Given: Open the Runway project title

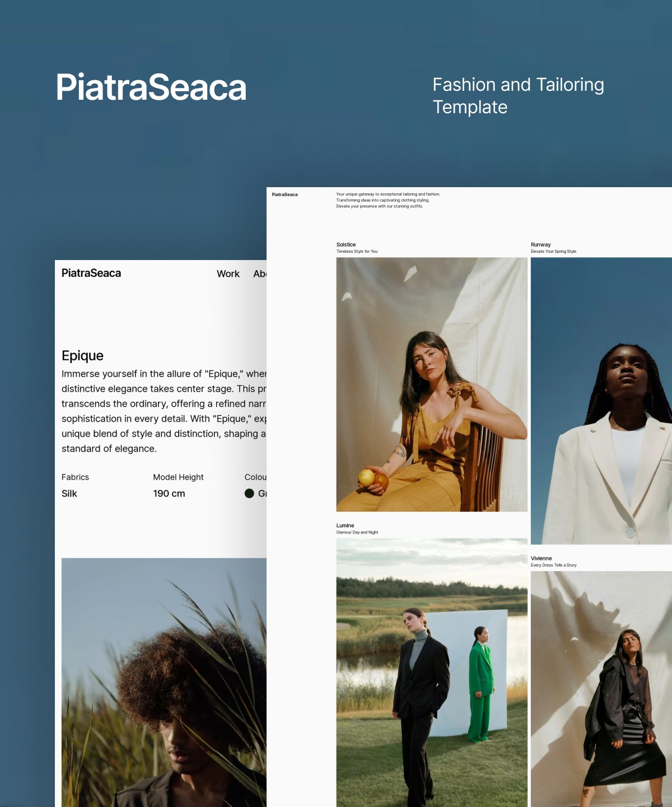Looking at the screenshot, I should click(540, 244).
